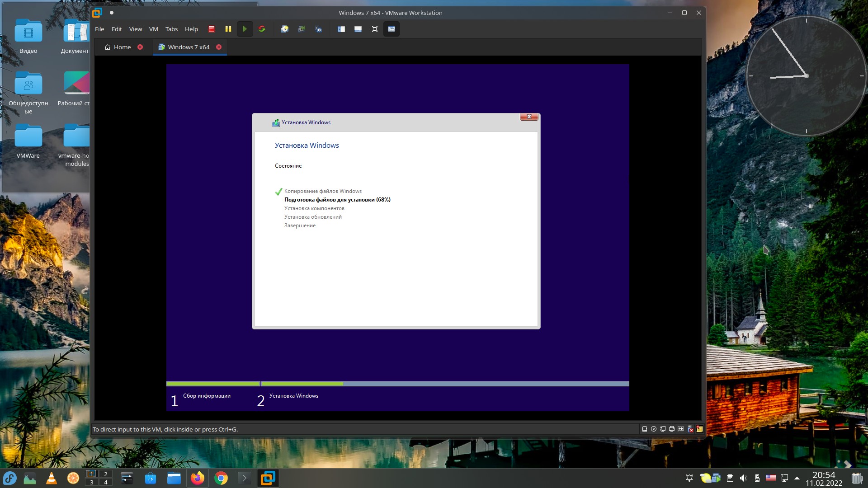
Task: Open the clipboard tray icon
Action: coord(730,478)
